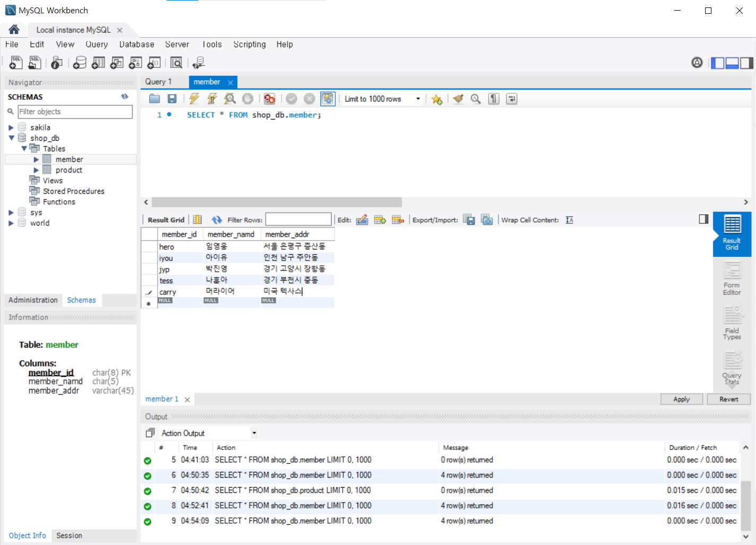
Task: Expand member table node
Action: [x=36, y=159]
